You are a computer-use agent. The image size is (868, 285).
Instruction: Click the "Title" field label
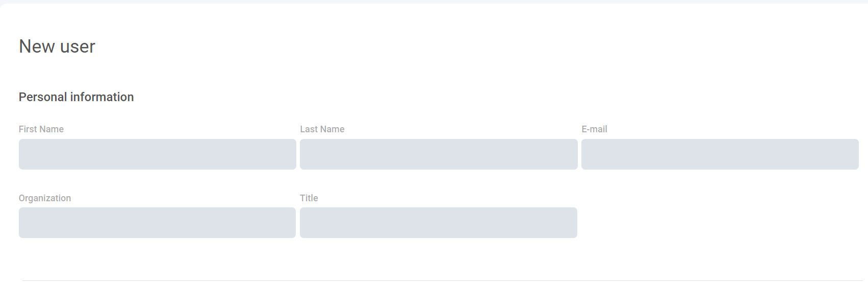[309, 198]
